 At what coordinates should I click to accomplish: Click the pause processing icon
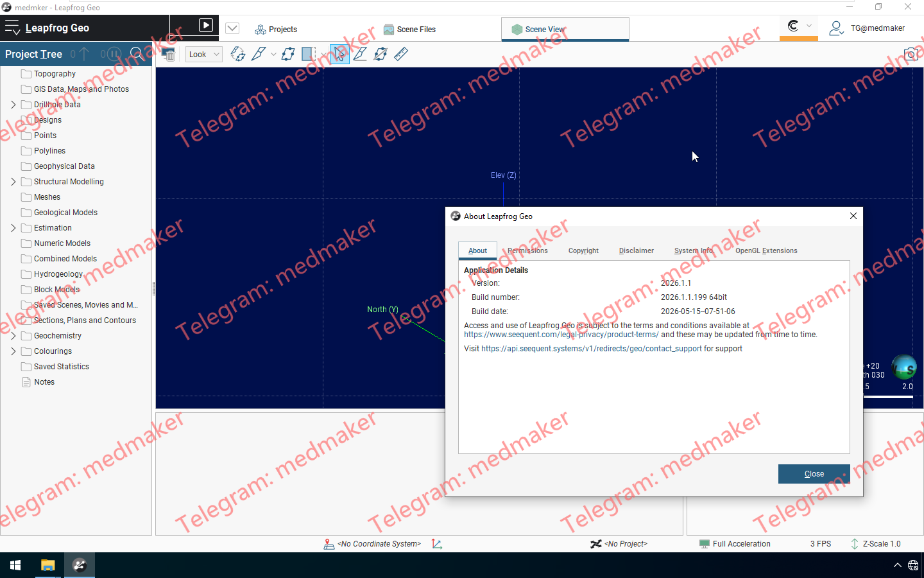click(114, 54)
